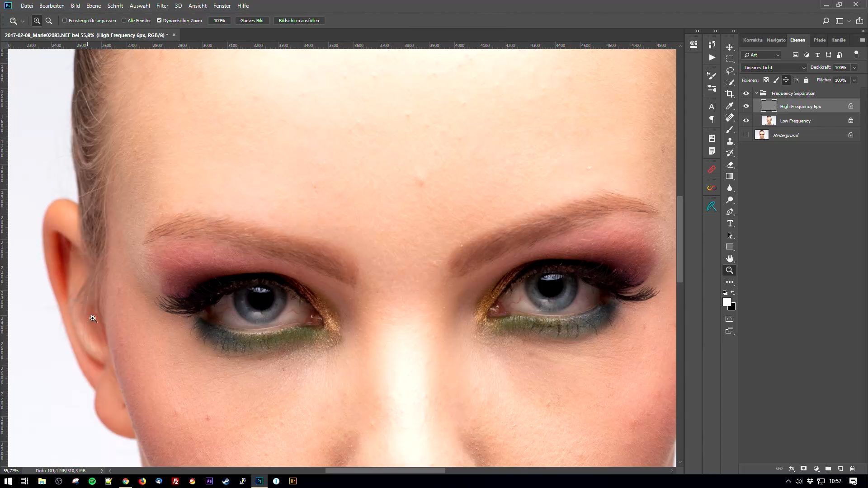Viewport: 868px width, 488px height.
Task: Select the Lasso tool
Action: click(x=730, y=70)
